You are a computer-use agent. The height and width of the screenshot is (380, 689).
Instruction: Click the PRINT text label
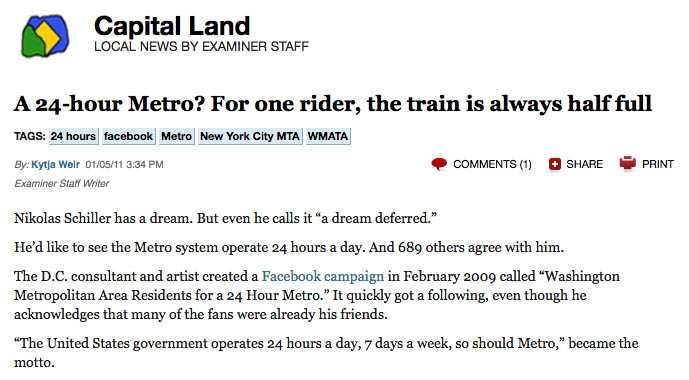658,164
